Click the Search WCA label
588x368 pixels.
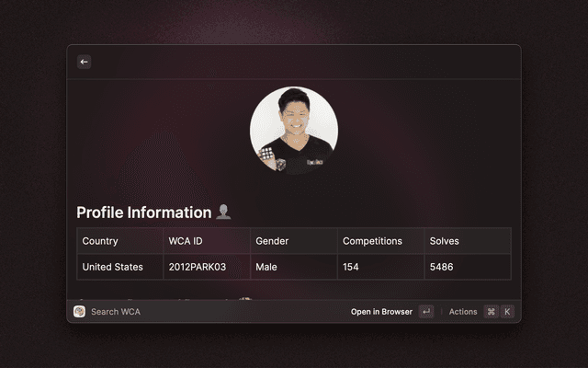pos(116,312)
